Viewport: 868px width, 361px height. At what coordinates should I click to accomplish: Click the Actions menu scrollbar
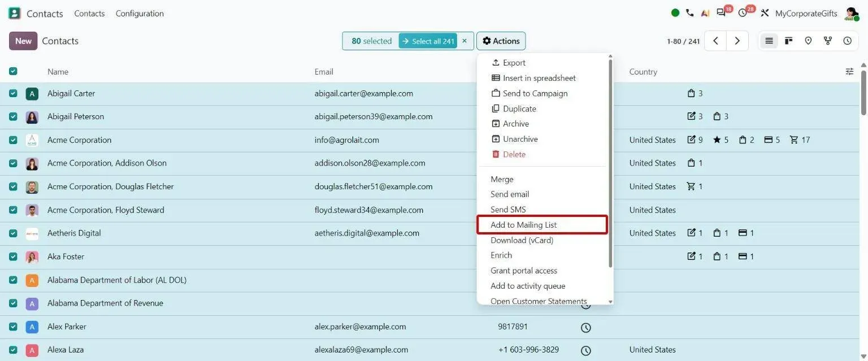[x=610, y=163]
